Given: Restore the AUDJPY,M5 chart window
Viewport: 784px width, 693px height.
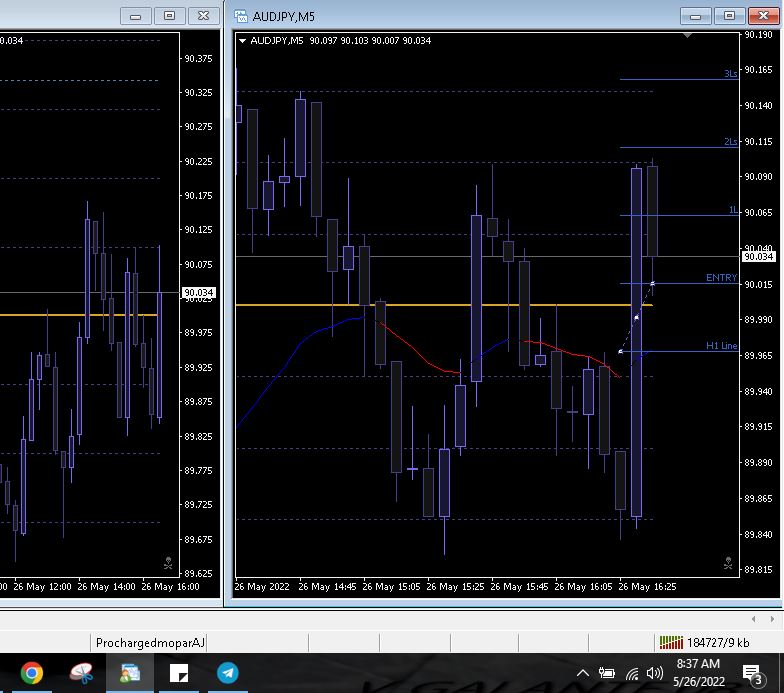Looking at the screenshot, I should pos(729,16).
